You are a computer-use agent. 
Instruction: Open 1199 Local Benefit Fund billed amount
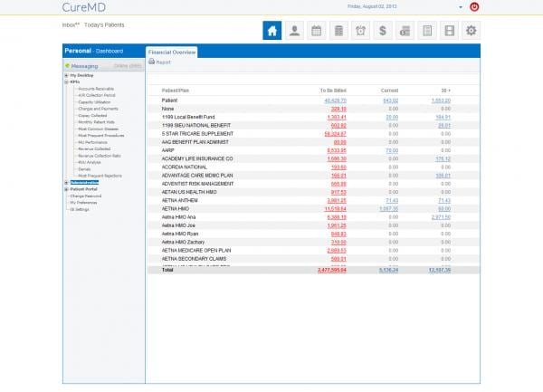point(337,117)
